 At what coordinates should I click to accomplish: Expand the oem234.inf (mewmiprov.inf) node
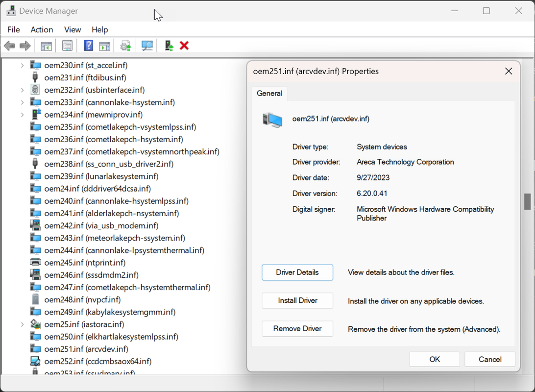[22, 115]
